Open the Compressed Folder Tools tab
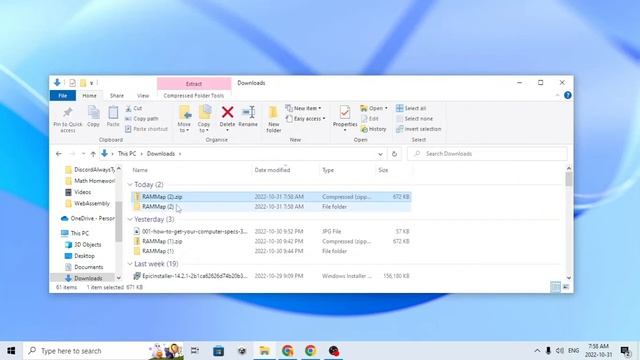This screenshot has width=640, height=360. click(x=194, y=96)
